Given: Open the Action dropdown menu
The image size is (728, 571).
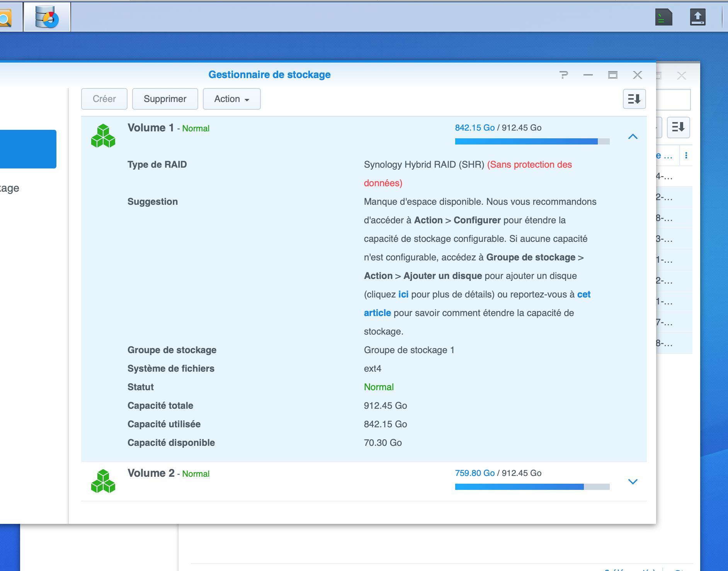Looking at the screenshot, I should 231,99.
